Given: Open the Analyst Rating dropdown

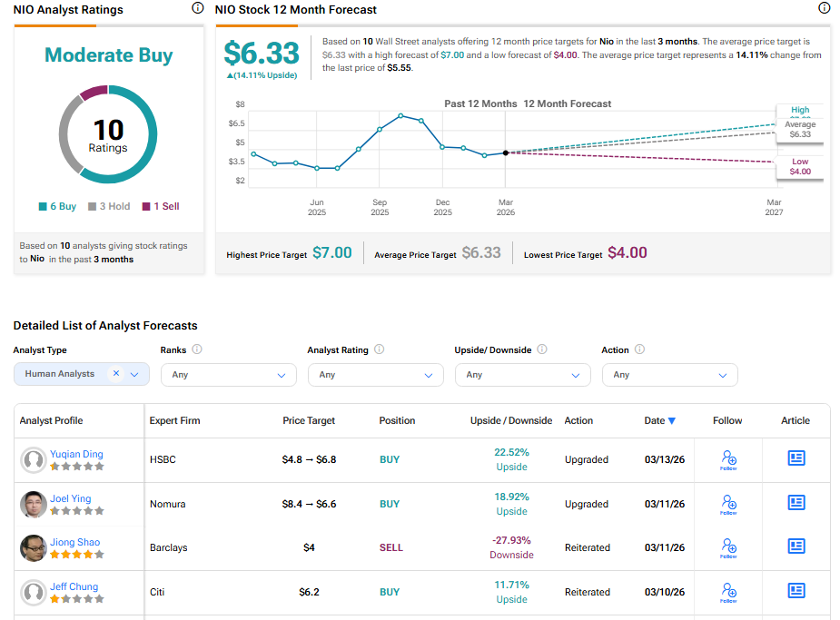Looking at the screenshot, I should click(x=375, y=374).
